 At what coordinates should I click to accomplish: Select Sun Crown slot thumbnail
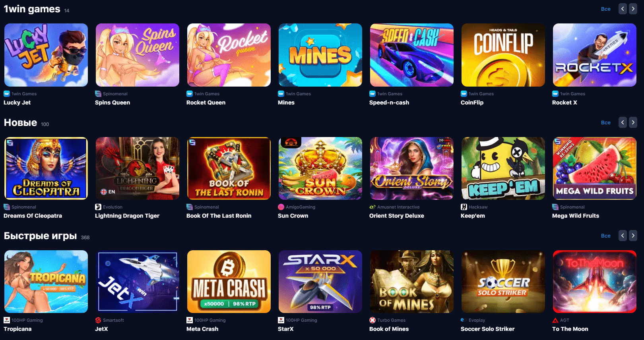(x=320, y=168)
